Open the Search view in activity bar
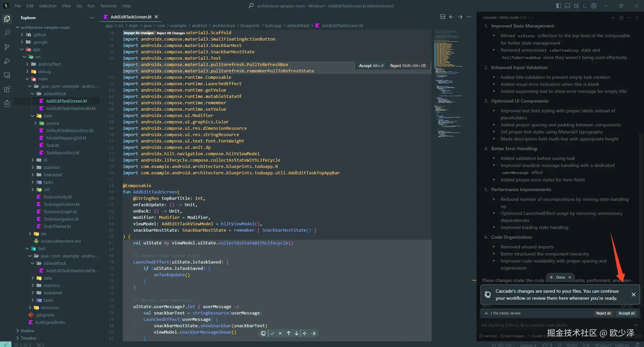The height and width of the screenshot is (347, 644). coord(7,33)
